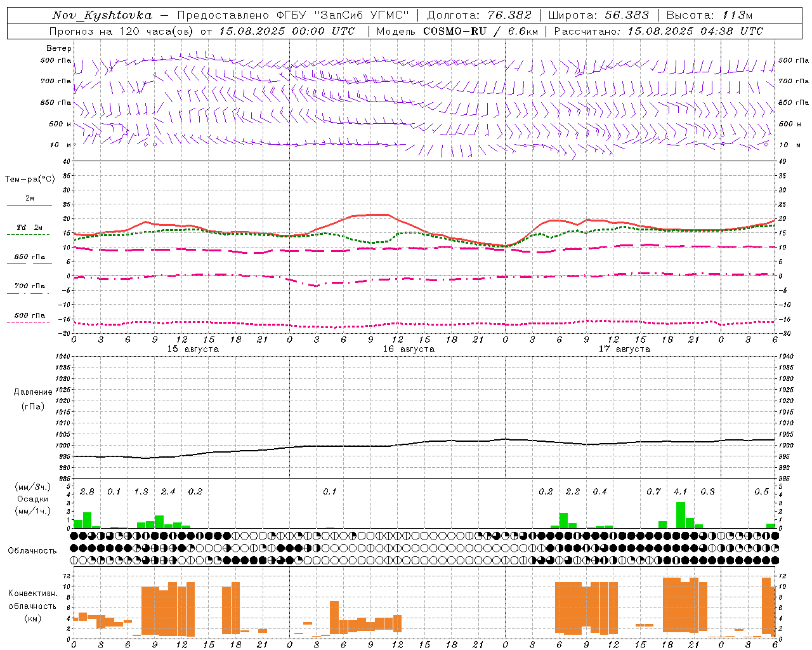
Task: Click the Широта: 56.383 value
Action: click(598, 15)
